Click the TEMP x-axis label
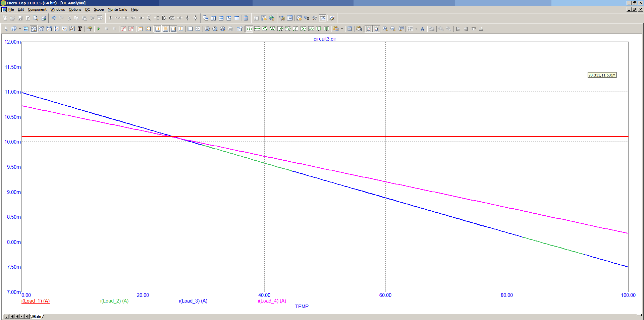The image size is (644, 320). pos(302,306)
